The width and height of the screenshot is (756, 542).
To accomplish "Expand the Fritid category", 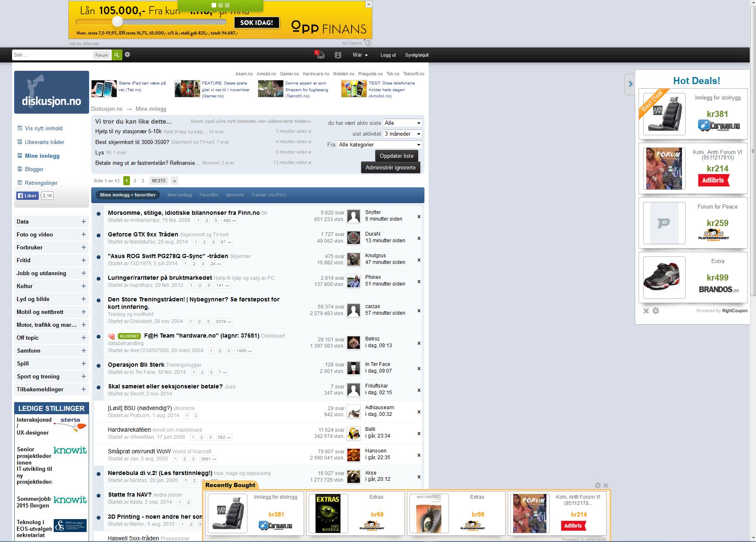I will pos(83,261).
